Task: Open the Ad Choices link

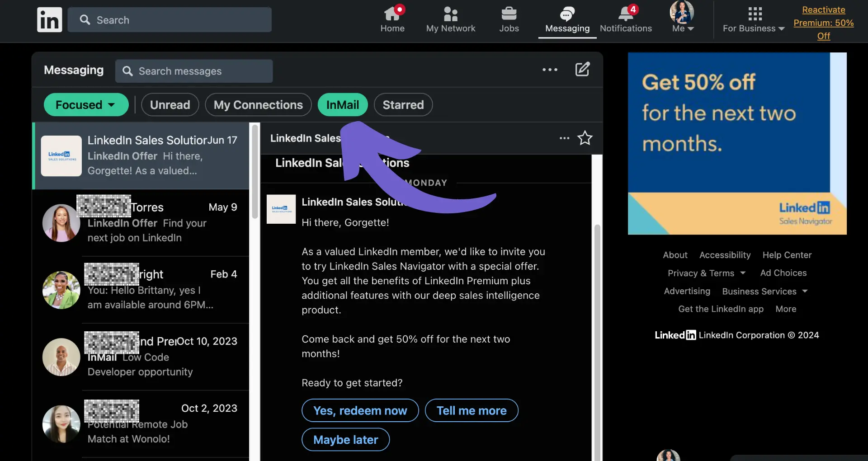Action: (783, 273)
